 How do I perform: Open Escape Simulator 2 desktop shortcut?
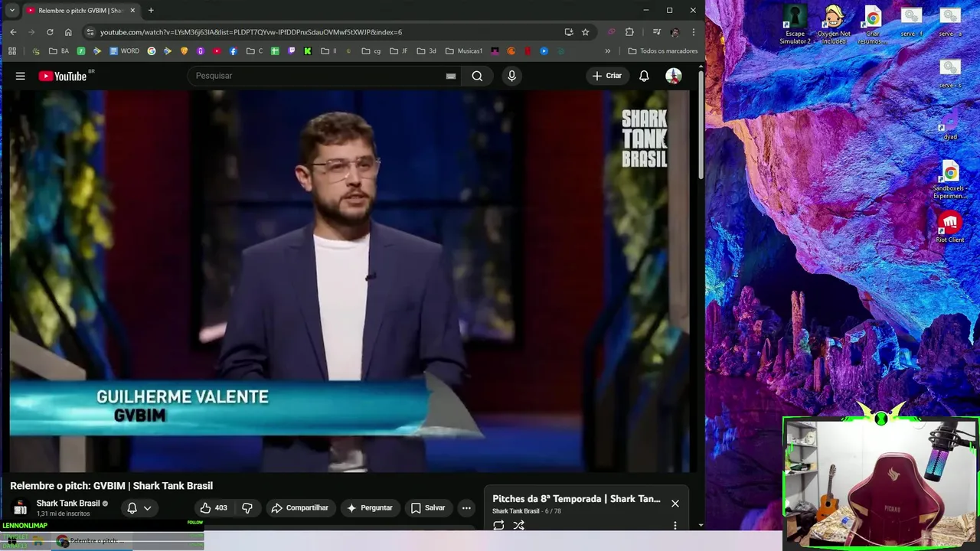pyautogui.click(x=795, y=24)
